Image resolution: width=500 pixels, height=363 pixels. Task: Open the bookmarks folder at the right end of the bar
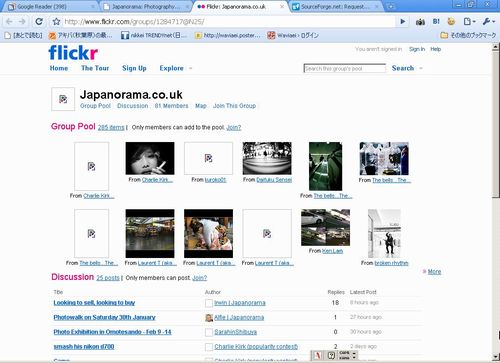pos(468,35)
